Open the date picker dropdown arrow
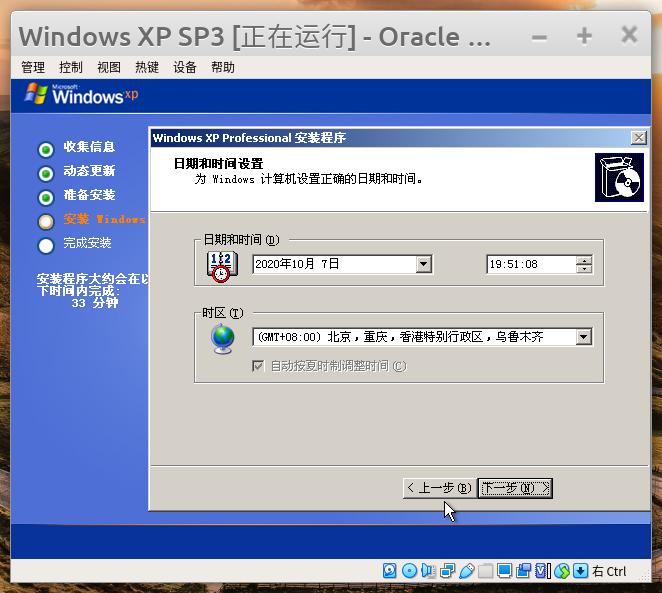Screen dimensions: 662x593 [423, 264]
